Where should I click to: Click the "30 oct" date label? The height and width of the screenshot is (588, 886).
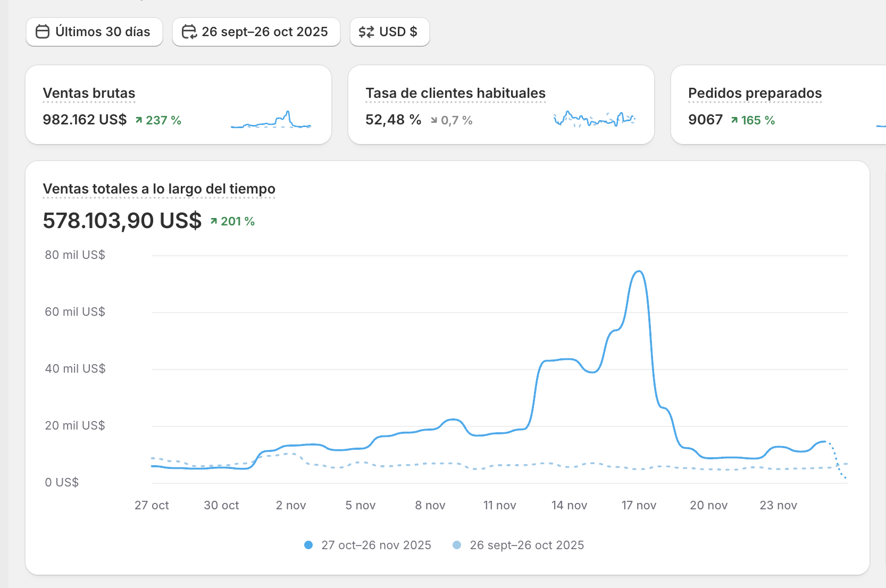click(221, 505)
